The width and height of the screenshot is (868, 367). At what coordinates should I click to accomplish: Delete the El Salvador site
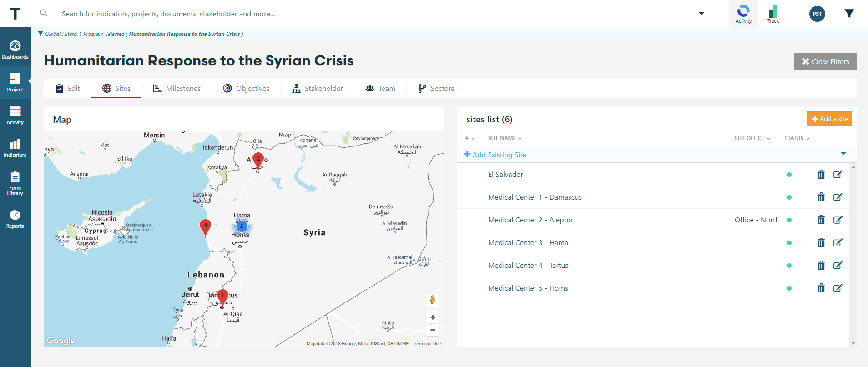[x=821, y=175]
